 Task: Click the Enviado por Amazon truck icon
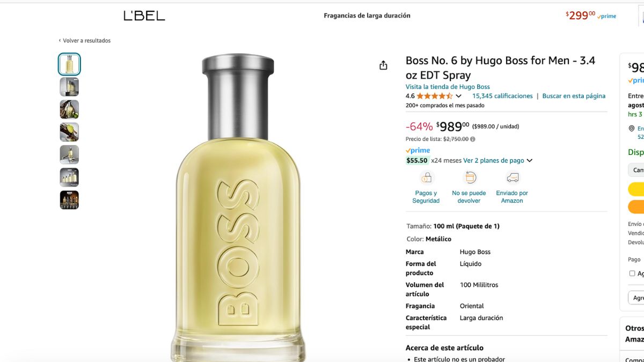[x=512, y=178]
